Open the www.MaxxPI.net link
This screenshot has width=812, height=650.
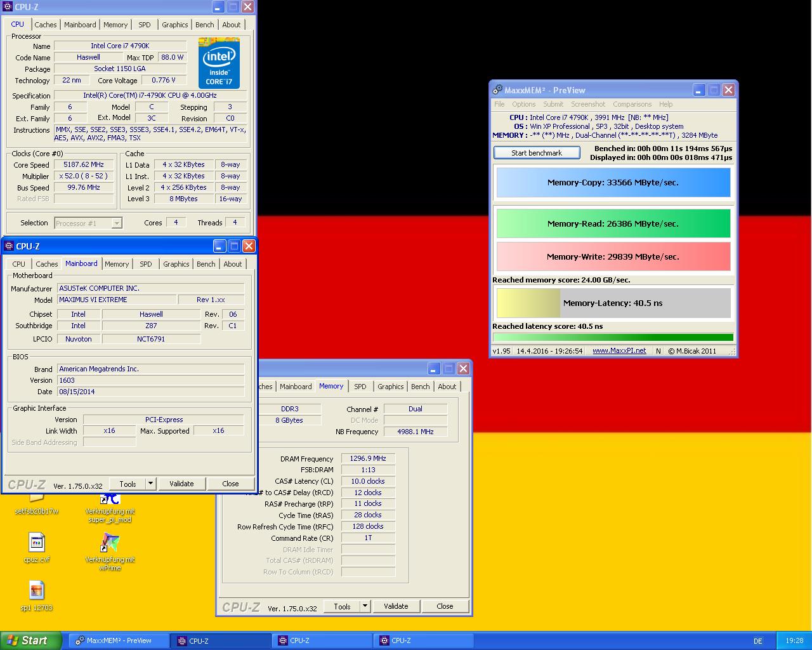pos(619,350)
